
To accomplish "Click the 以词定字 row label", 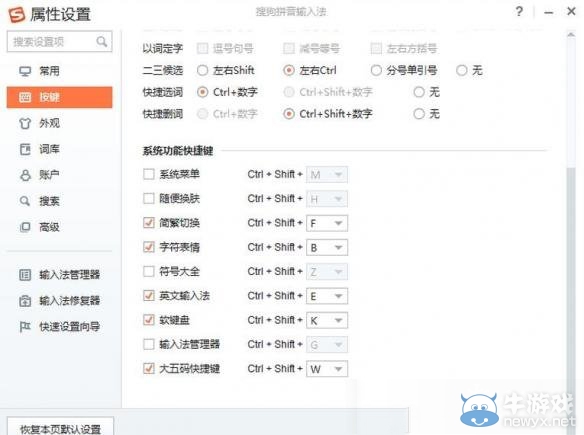I will (163, 48).
